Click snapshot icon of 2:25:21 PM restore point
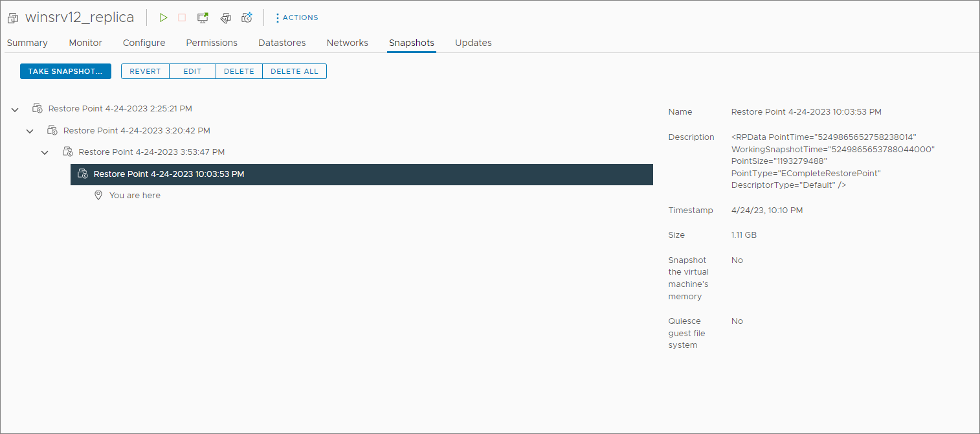 point(38,109)
